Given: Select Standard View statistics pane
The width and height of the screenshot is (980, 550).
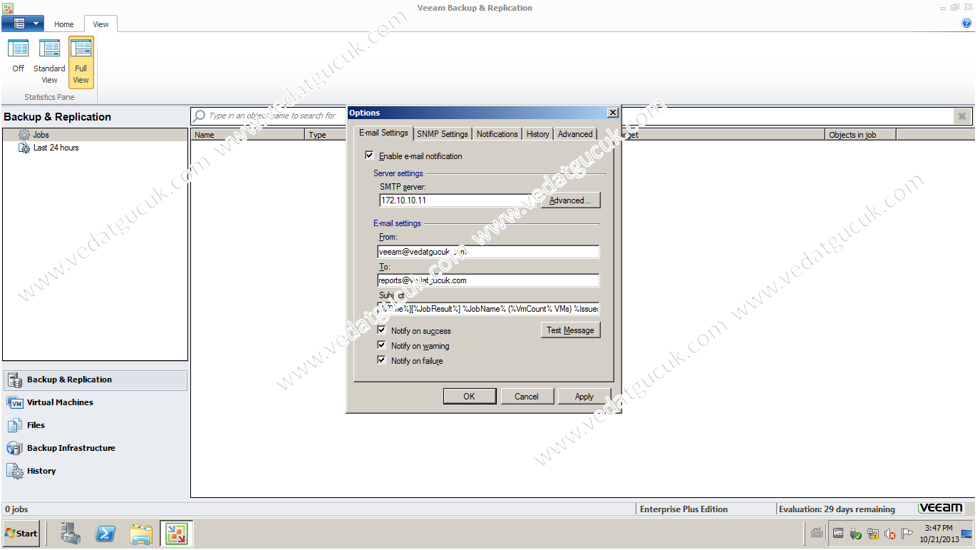Looking at the screenshot, I should (x=49, y=61).
